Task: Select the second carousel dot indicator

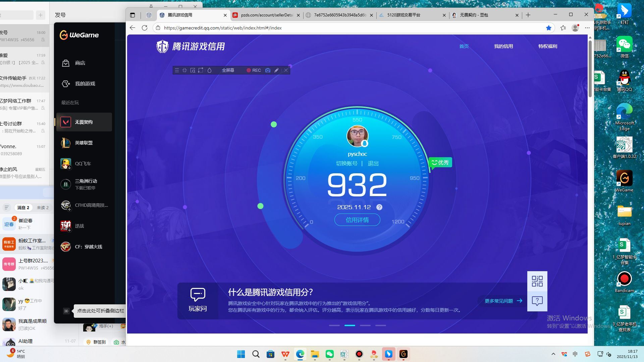Action: (x=350, y=325)
